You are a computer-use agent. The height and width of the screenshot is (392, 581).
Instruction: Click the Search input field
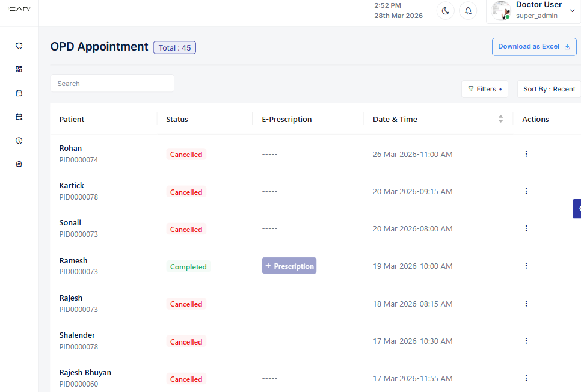(x=112, y=84)
